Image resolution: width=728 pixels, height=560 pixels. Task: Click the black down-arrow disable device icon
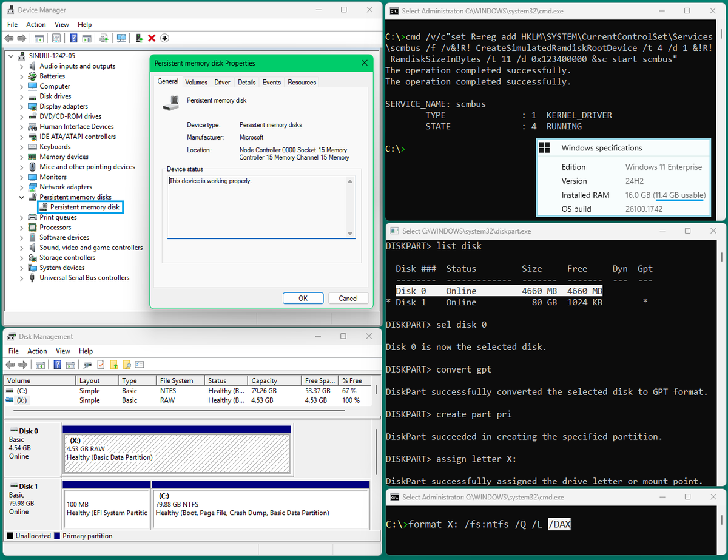click(x=164, y=38)
